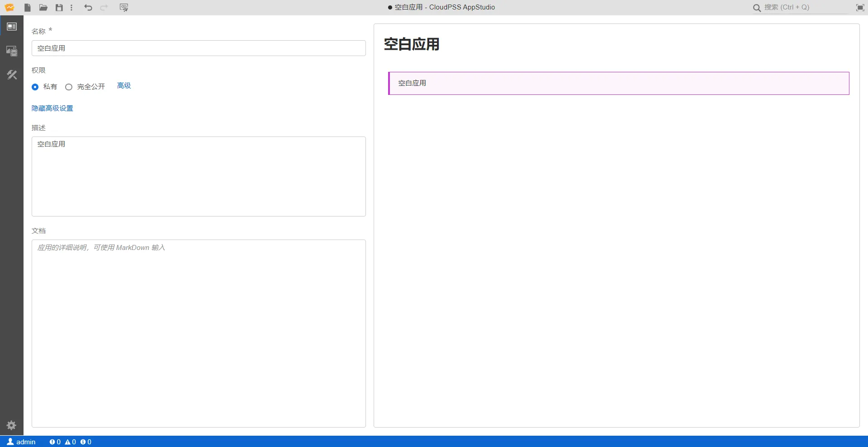Open the three-dot more menu
The image size is (868, 447).
[x=71, y=7]
